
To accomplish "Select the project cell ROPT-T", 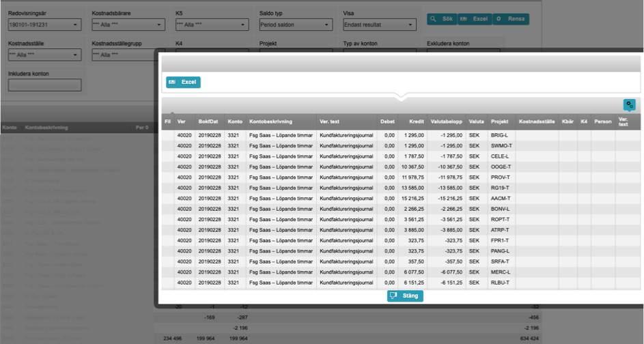I will tap(501, 220).
